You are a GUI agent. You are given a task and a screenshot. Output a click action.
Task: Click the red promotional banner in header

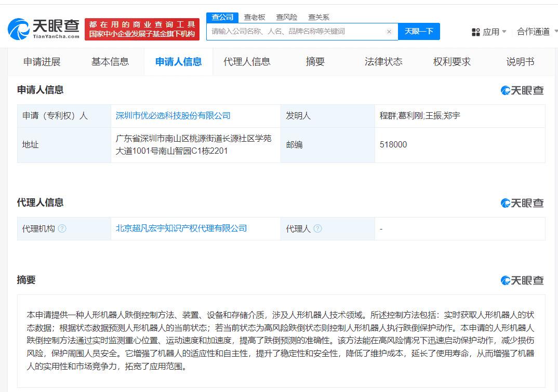(142, 29)
